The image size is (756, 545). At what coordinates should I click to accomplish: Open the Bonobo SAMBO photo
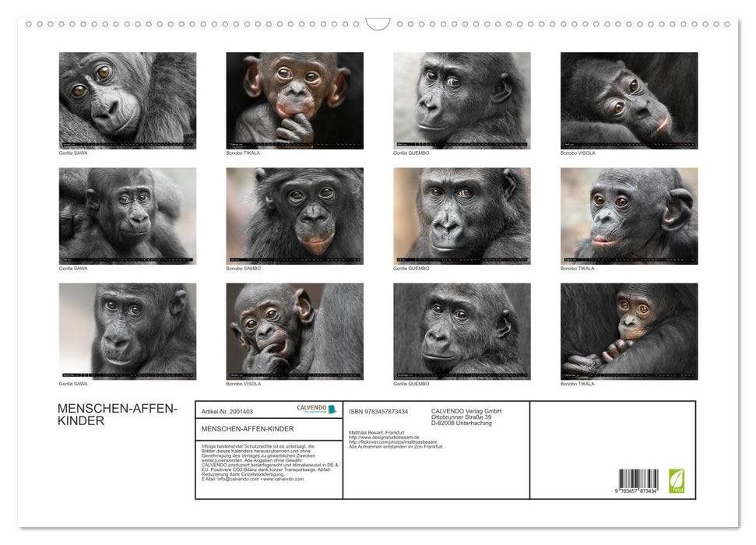294,216
